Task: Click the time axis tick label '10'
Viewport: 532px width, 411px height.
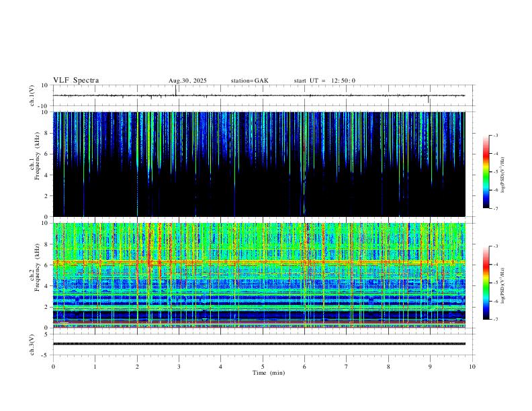Action: coord(472,367)
